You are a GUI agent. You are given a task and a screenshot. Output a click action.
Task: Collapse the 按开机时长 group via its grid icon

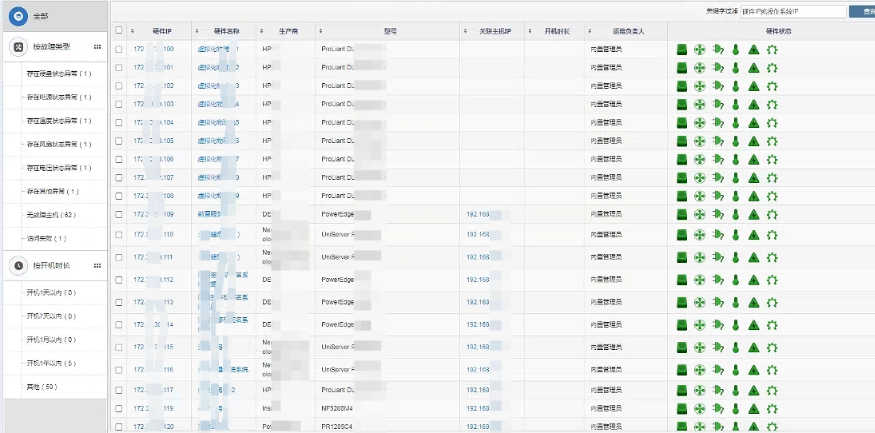coord(97,266)
